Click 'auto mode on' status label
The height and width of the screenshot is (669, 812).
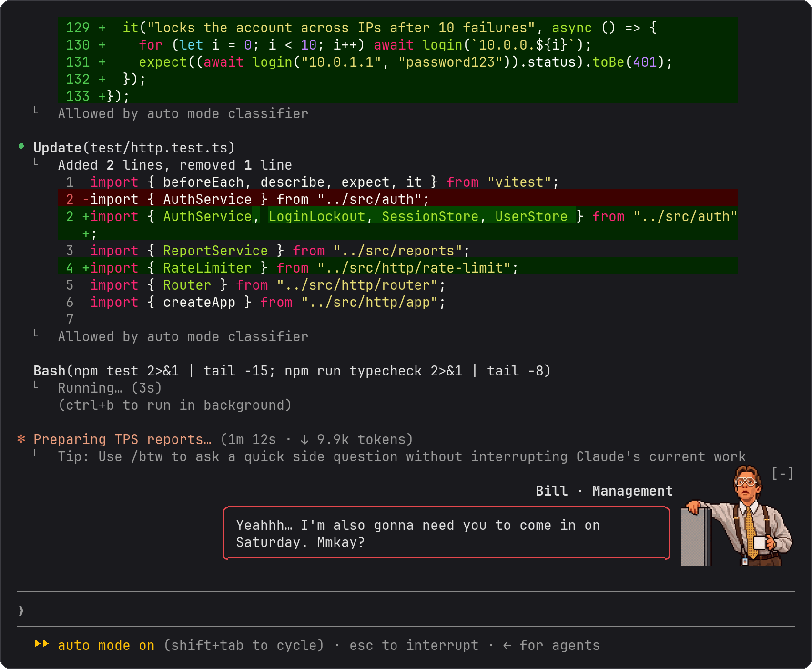(x=106, y=645)
